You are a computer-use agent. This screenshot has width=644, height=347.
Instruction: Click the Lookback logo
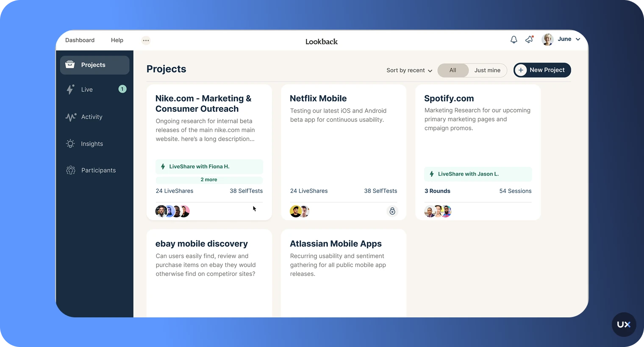322,41
